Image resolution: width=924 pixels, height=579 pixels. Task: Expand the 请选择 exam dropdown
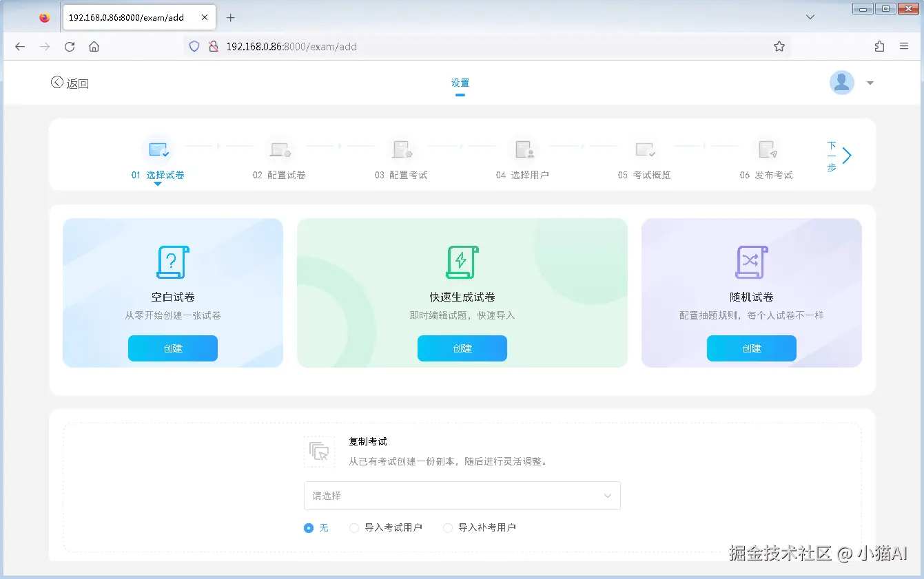462,495
